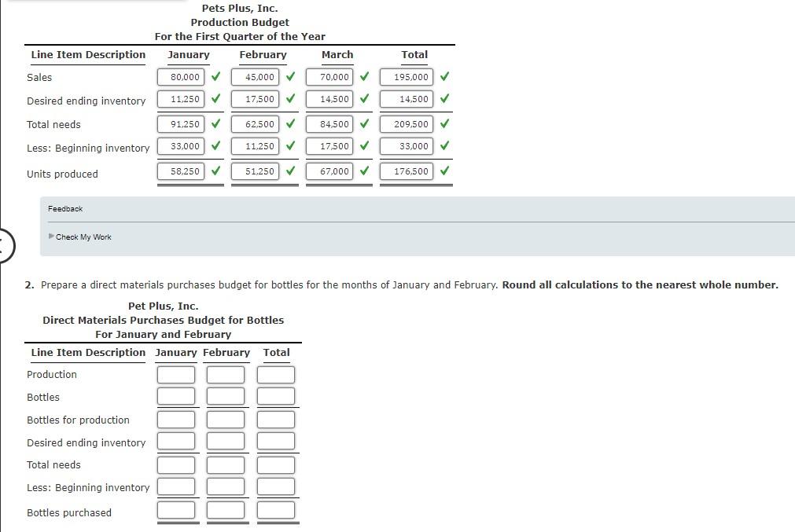This screenshot has height=532, width=795.
Task: Click January Bottles purchased input
Action: click(176, 510)
